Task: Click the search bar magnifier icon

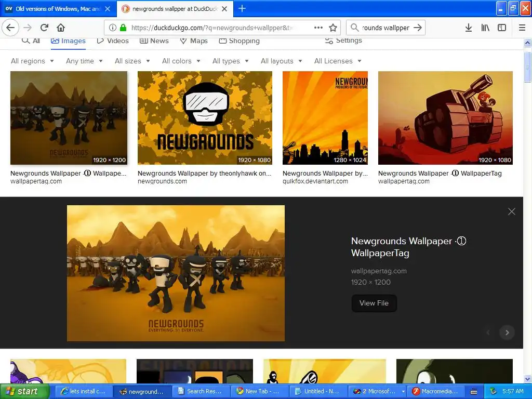Action: [354, 28]
